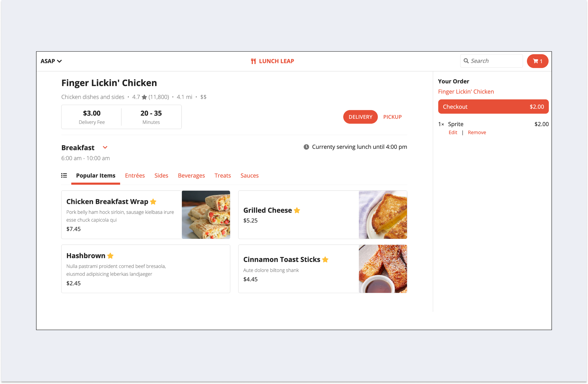Click the clock icon near serving hours

point(306,147)
